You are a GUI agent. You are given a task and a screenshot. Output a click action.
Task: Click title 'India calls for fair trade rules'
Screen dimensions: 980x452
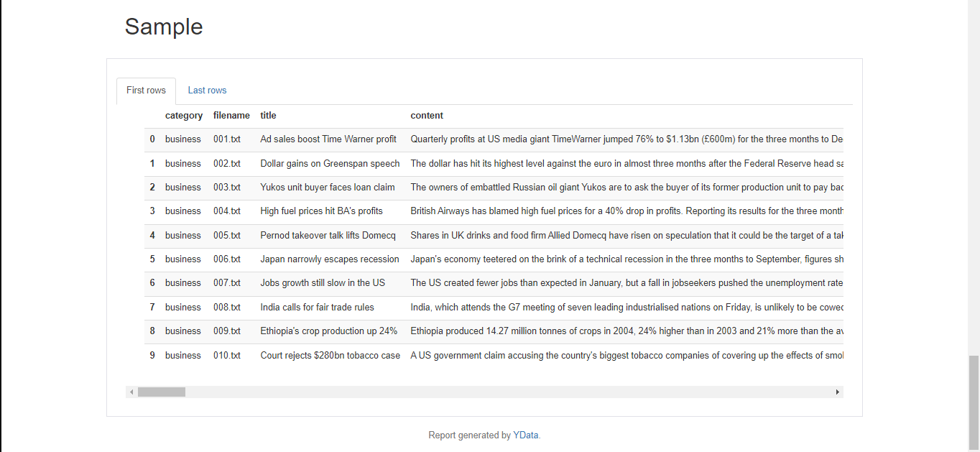point(317,308)
